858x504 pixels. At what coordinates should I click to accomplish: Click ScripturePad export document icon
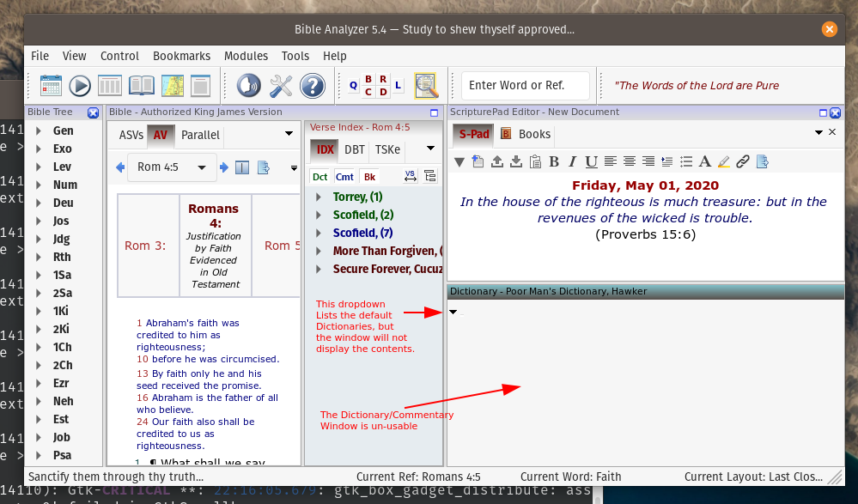pos(763,161)
